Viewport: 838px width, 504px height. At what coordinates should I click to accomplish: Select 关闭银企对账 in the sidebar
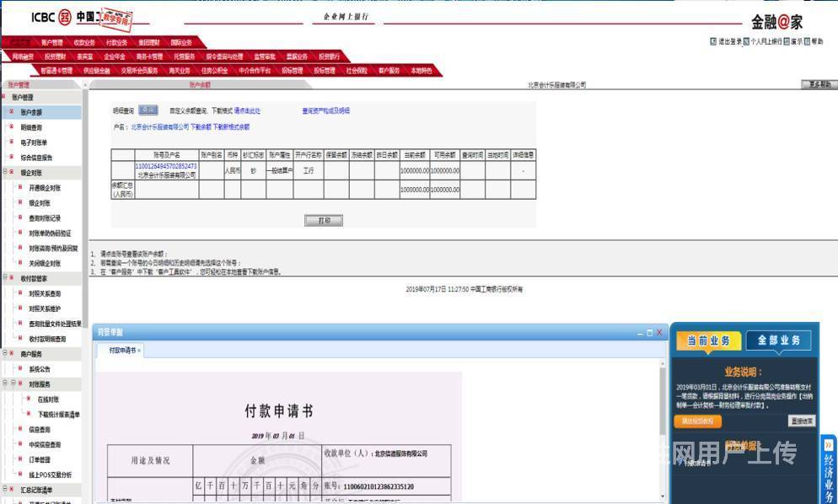pos(45,263)
